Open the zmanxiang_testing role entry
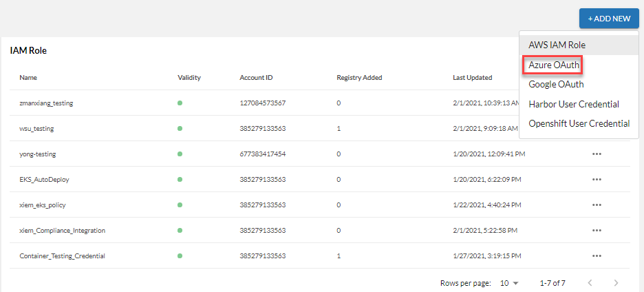Screen dimensions: 644x292 click(x=46, y=103)
